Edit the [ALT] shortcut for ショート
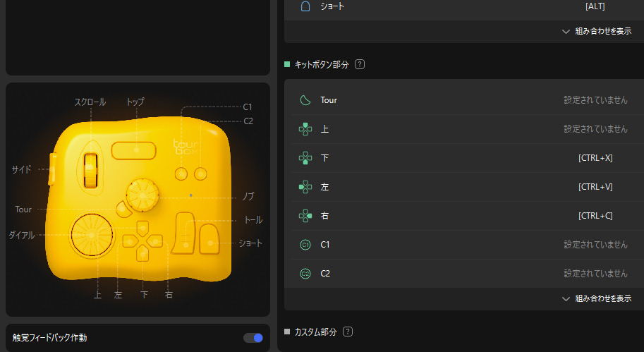644x352 pixels. point(595,6)
